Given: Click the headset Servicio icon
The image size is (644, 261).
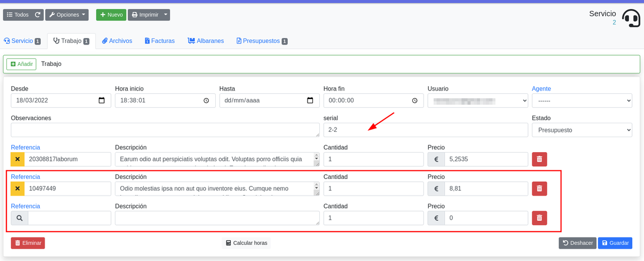Looking at the screenshot, I should point(631,18).
